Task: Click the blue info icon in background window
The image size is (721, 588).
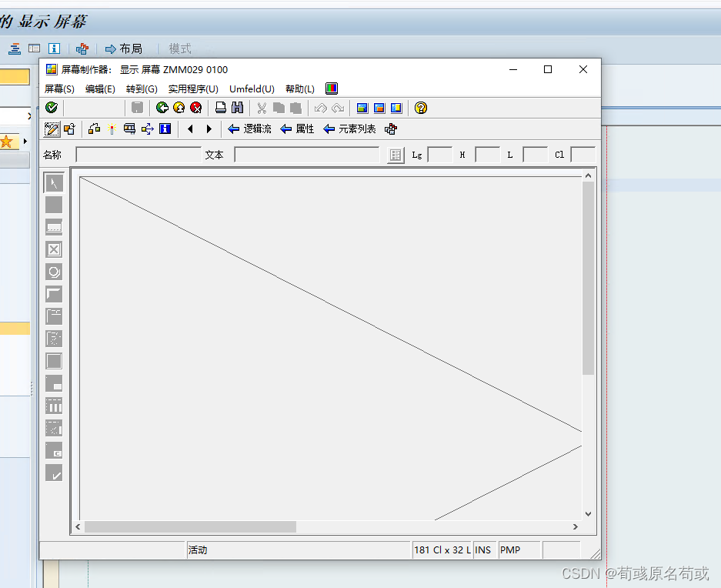Action: 55,48
